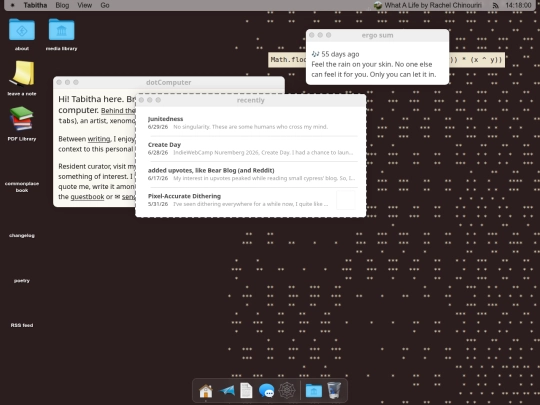
Task: Open the View menu
Action: click(x=84, y=5)
